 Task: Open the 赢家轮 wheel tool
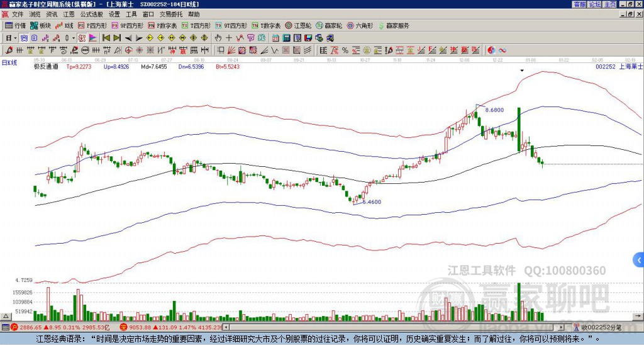329,25
